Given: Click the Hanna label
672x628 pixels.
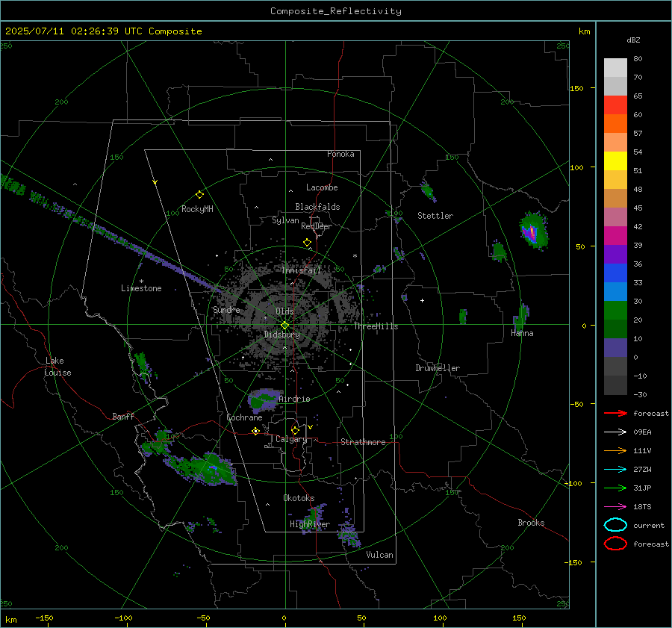Looking at the screenshot, I should click(x=522, y=333).
